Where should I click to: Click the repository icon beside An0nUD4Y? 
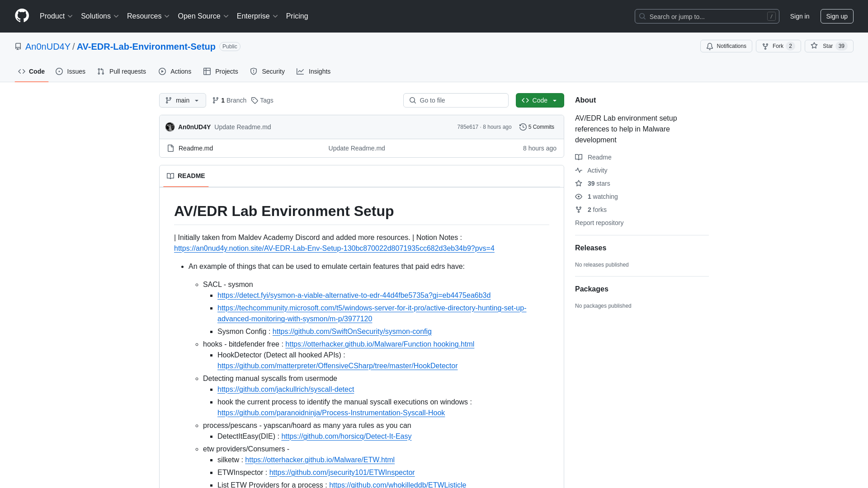tap(18, 47)
